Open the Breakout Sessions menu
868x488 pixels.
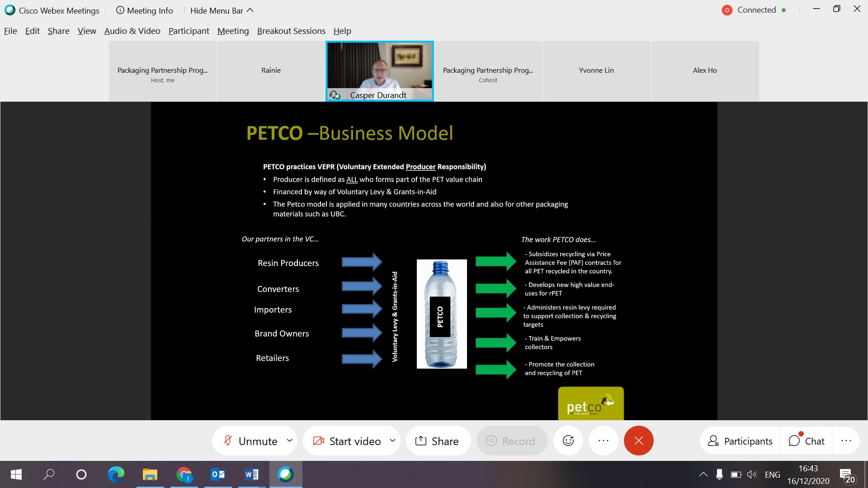291,31
